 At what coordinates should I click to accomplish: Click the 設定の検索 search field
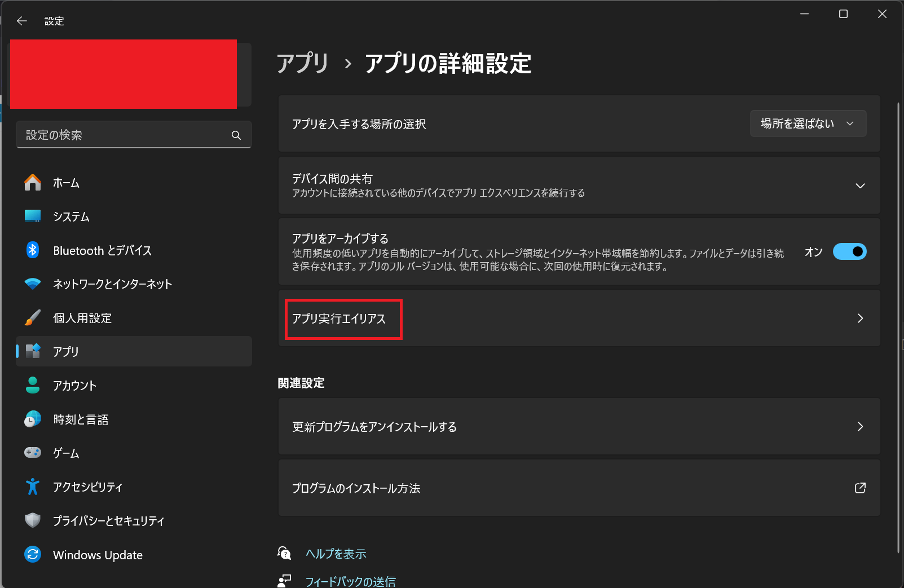pyautogui.click(x=134, y=135)
